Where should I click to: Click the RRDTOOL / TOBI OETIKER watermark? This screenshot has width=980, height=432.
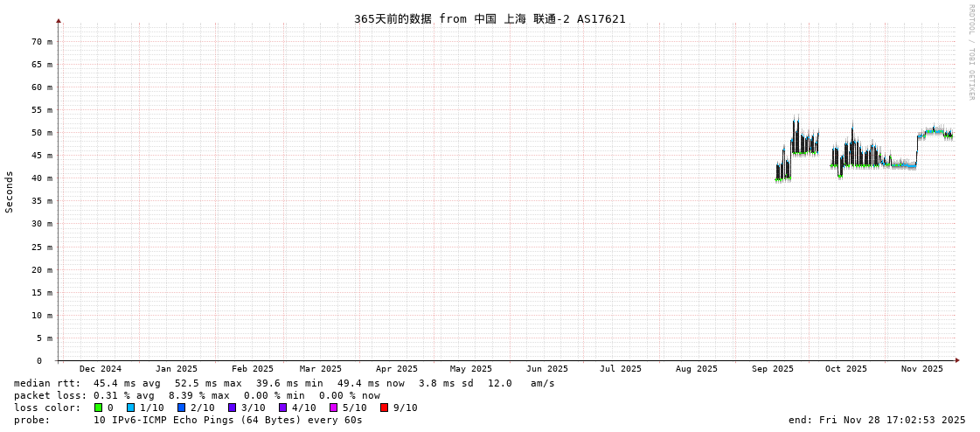click(970, 52)
